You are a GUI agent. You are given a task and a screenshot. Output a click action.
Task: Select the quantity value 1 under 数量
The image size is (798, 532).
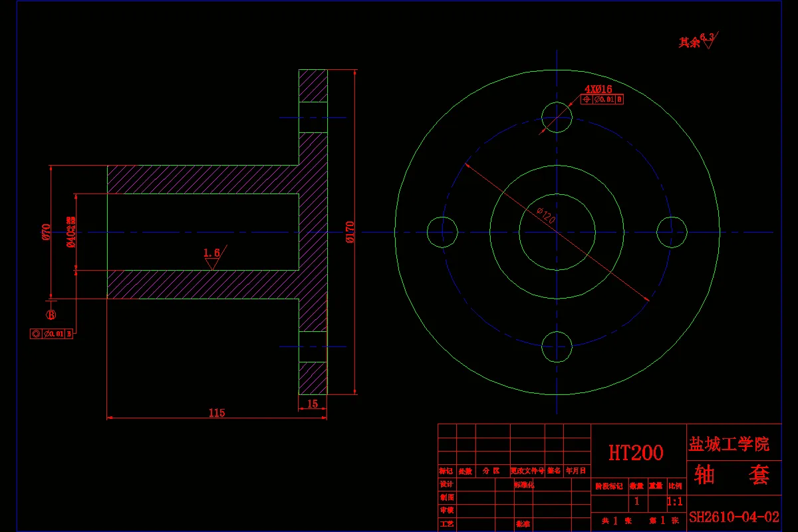click(x=637, y=501)
